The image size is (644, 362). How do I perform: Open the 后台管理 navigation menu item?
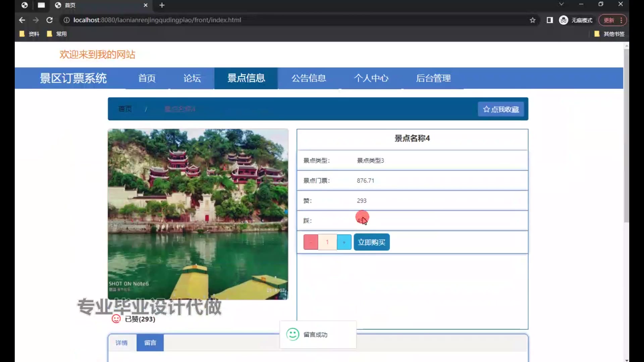click(433, 78)
